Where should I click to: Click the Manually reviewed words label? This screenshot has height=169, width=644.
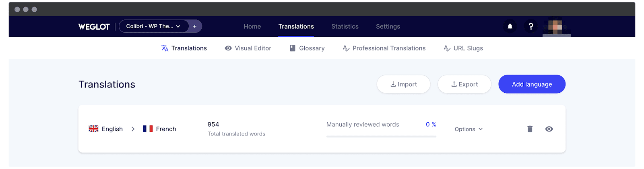(363, 124)
